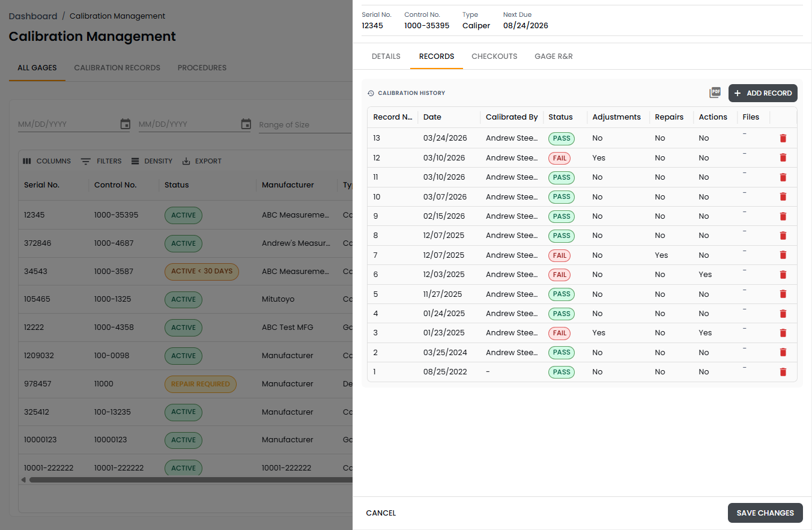812x530 pixels.
Task: Open the second date picker calendar
Action: click(246, 124)
